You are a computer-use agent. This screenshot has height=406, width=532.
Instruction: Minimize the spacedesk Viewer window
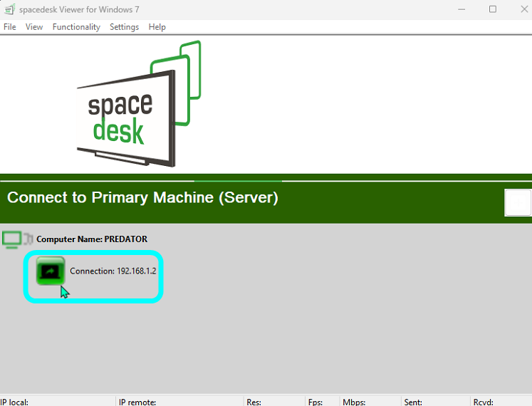point(461,9)
